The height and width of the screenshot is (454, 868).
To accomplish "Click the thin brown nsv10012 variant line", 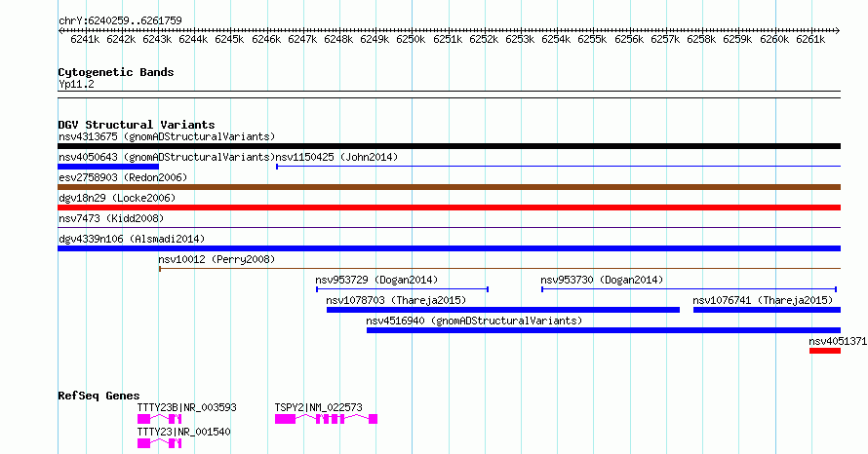I will tap(500, 269).
